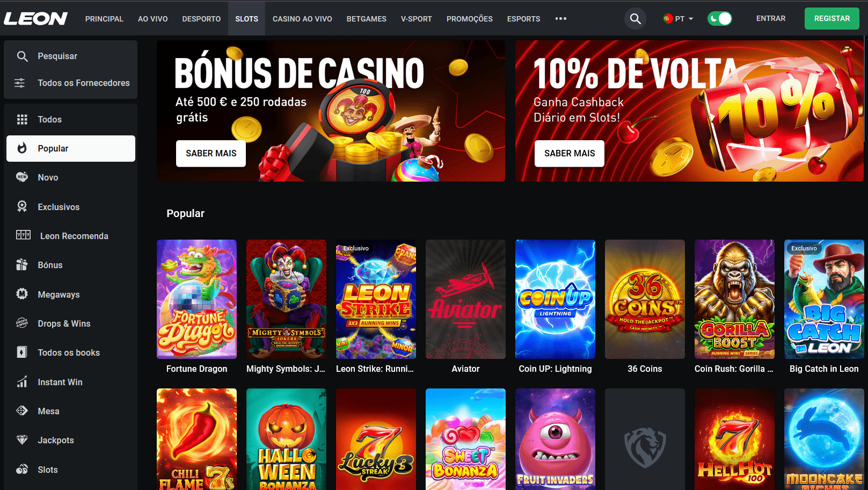Viewport: 868px width, 490px height.
Task: Open the Bónus gift icon
Action: pos(22,264)
